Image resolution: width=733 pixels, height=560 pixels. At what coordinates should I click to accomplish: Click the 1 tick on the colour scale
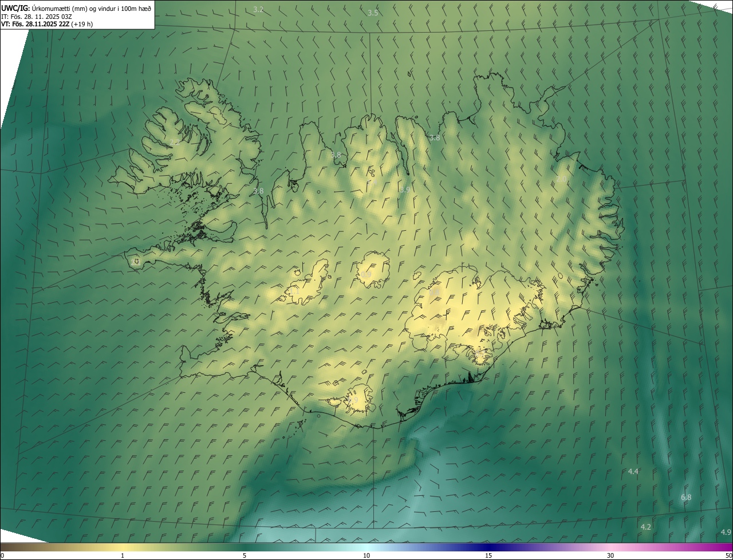(123, 555)
